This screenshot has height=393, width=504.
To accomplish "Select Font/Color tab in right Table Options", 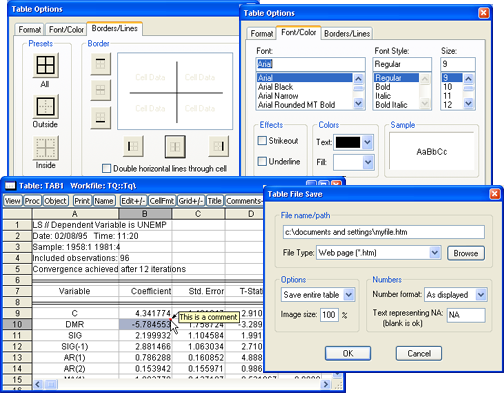I will coord(299,32).
